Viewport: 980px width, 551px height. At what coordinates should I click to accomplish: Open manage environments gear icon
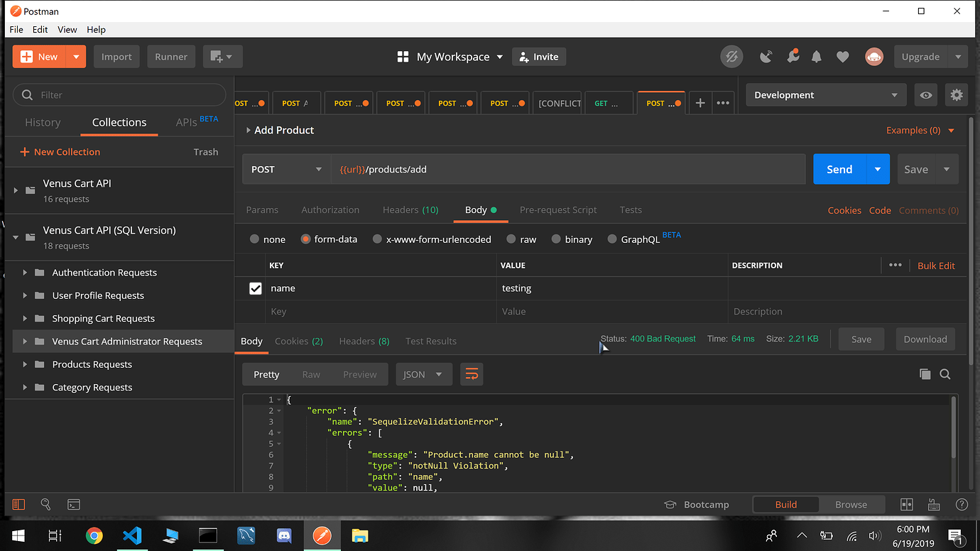tap(957, 95)
